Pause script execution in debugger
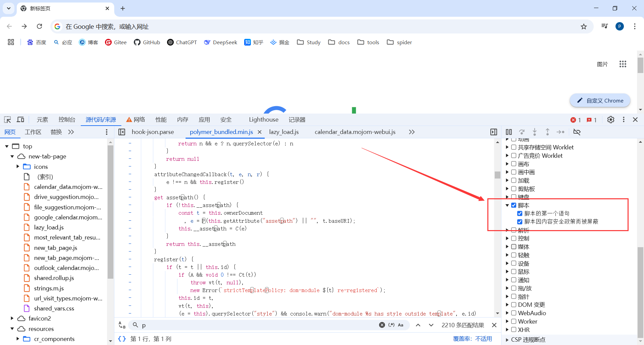This screenshot has width=644, height=345. point(509,132)
